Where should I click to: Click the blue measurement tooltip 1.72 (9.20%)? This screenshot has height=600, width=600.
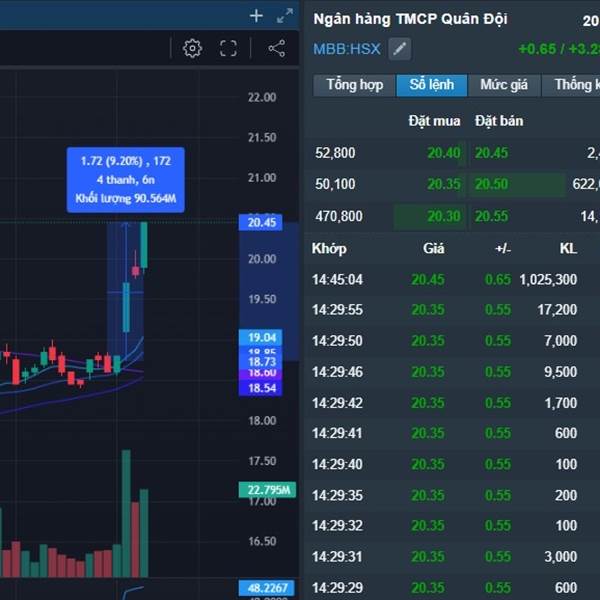pos(126,180)
